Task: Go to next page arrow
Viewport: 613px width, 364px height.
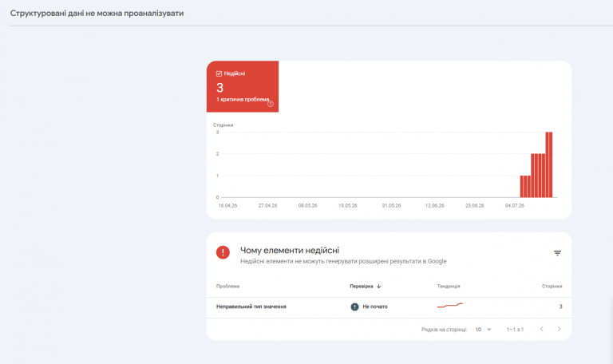Action: click(x=559, y=329)
